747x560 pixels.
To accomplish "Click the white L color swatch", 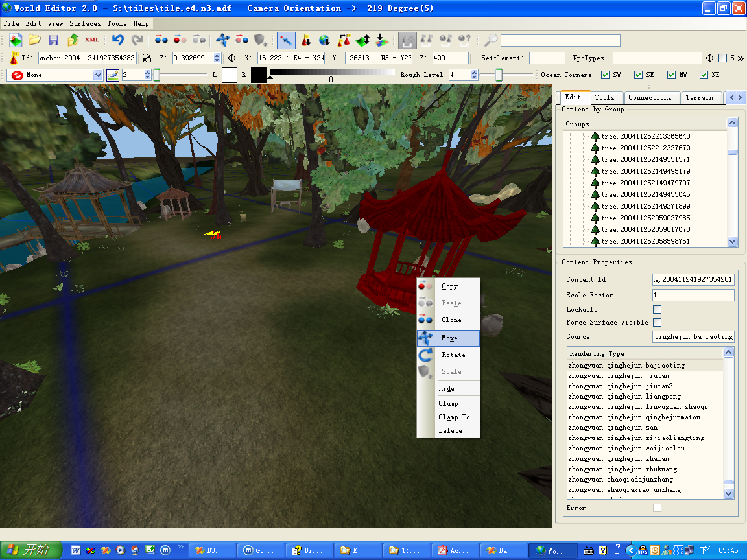I will click(x=229, y=75).
